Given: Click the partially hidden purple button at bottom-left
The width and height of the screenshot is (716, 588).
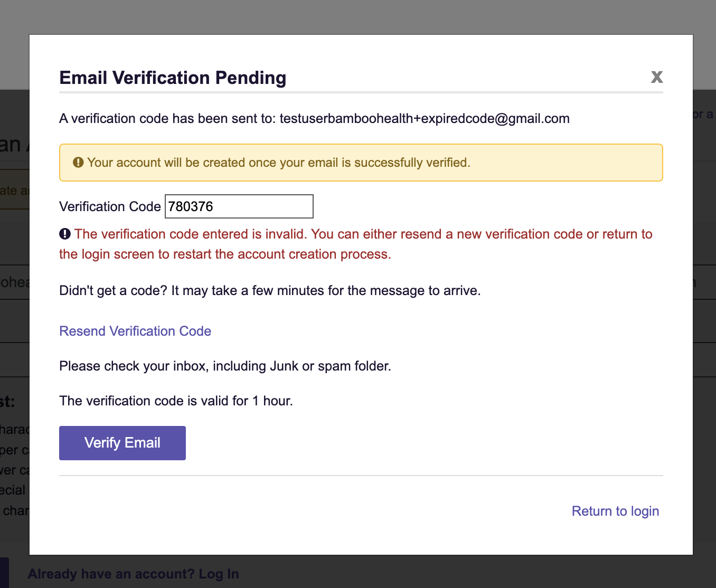Looking at the screenshot, I should [x=4, y=573].
